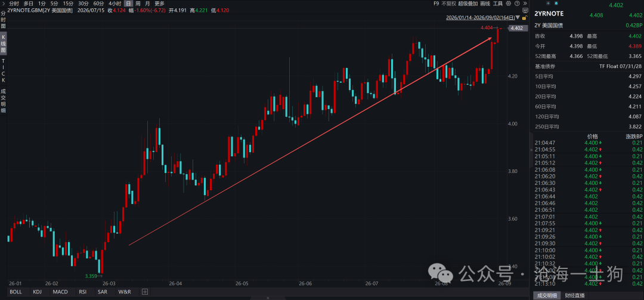Image resolution: width=644 pixels, height=300 pixels.
Task: Select the 30分 period
Action: coord(83,4)
